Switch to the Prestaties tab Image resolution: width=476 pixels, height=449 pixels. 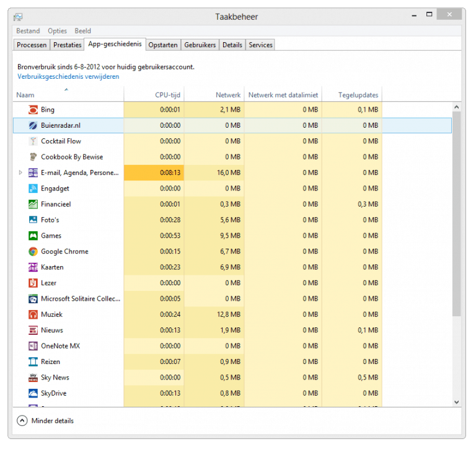[x=67, y=45]
